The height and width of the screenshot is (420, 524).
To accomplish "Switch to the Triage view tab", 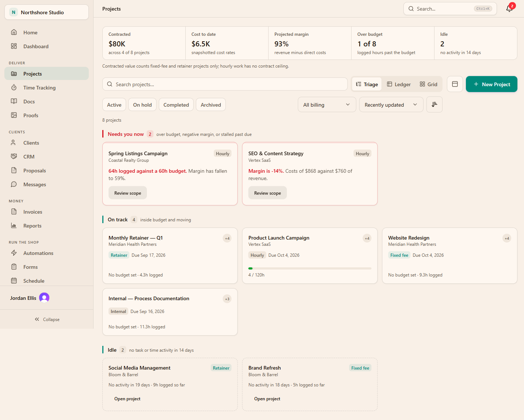I will tap(367, 84).
